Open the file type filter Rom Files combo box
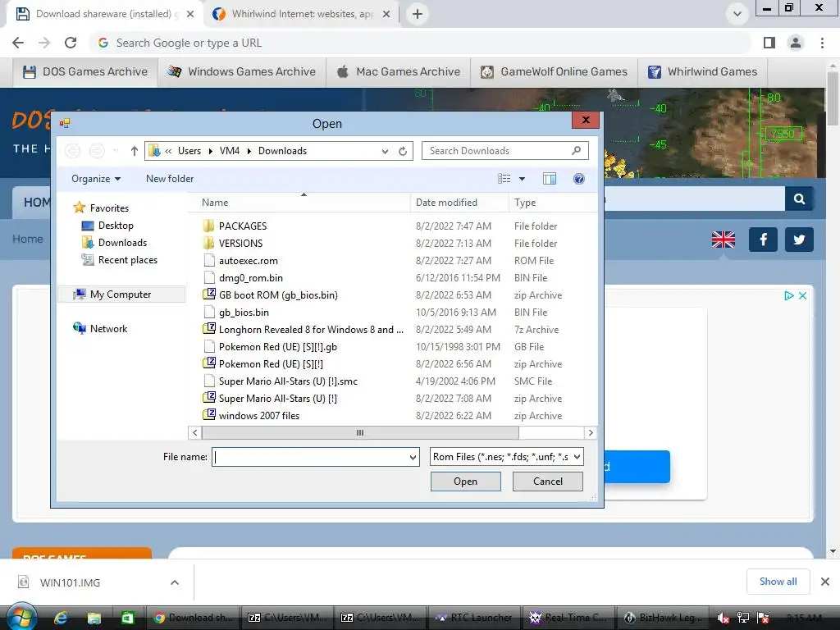This screenshot has height=630, width=840. (x=507, y=457)
